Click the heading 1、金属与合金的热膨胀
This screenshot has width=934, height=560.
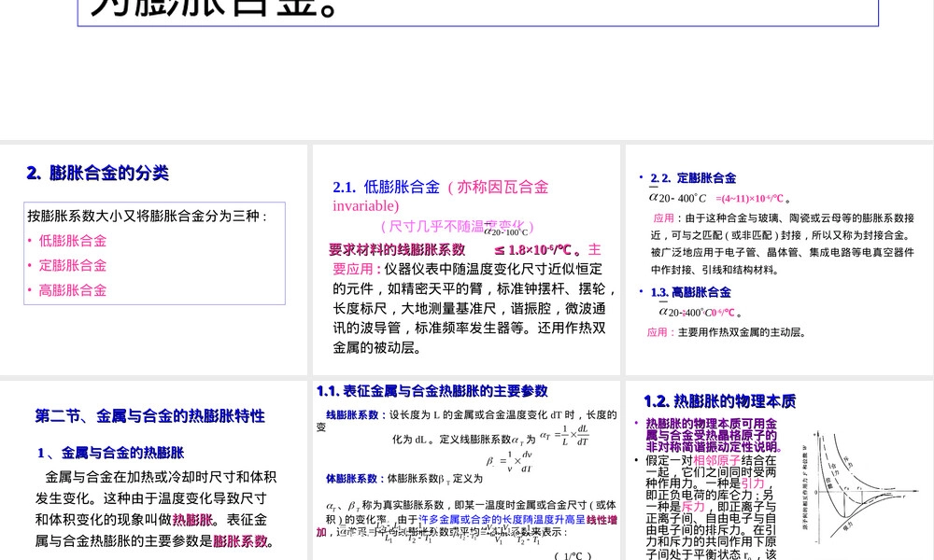point(111,453)
